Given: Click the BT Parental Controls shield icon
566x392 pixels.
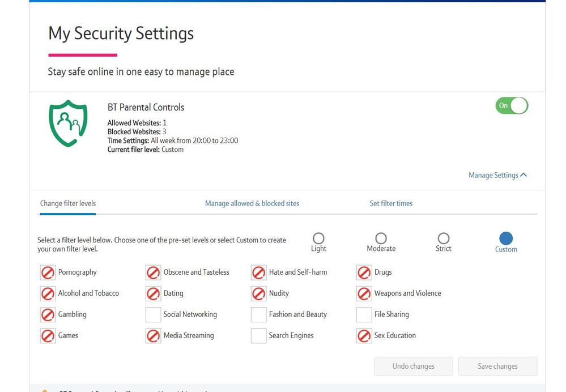Looking at the screenshot, I should click(x=68, y=123).
